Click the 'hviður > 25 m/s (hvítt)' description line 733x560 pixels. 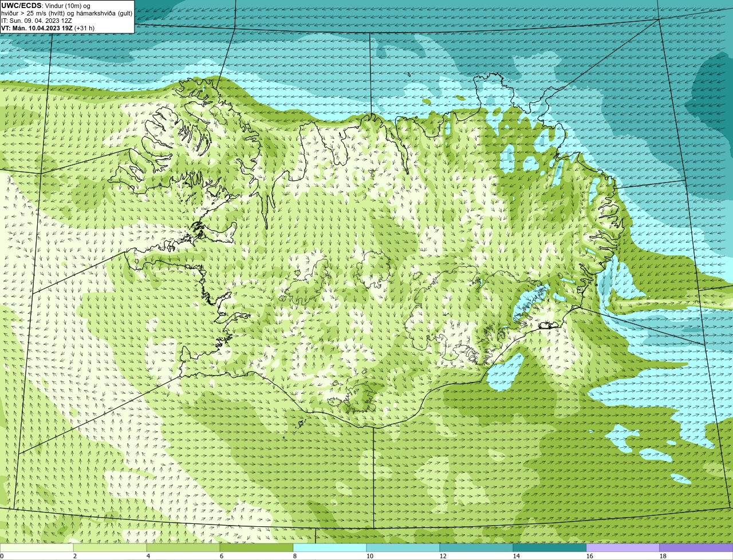coord(67,13)
